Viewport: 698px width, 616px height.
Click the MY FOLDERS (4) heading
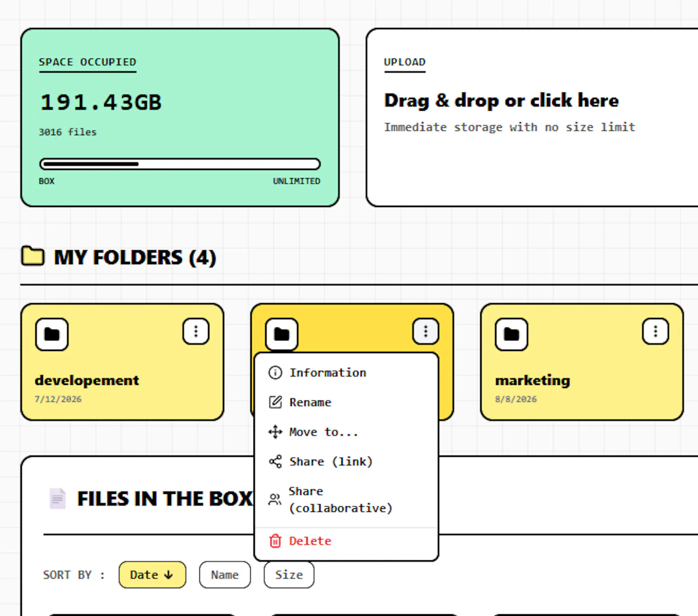point(135,257)
